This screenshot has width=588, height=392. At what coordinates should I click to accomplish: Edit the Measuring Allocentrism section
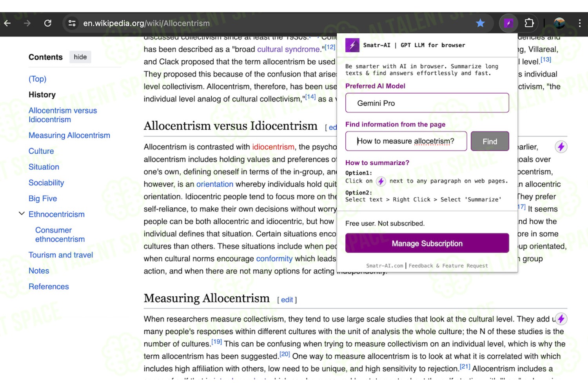coord(287,299)
